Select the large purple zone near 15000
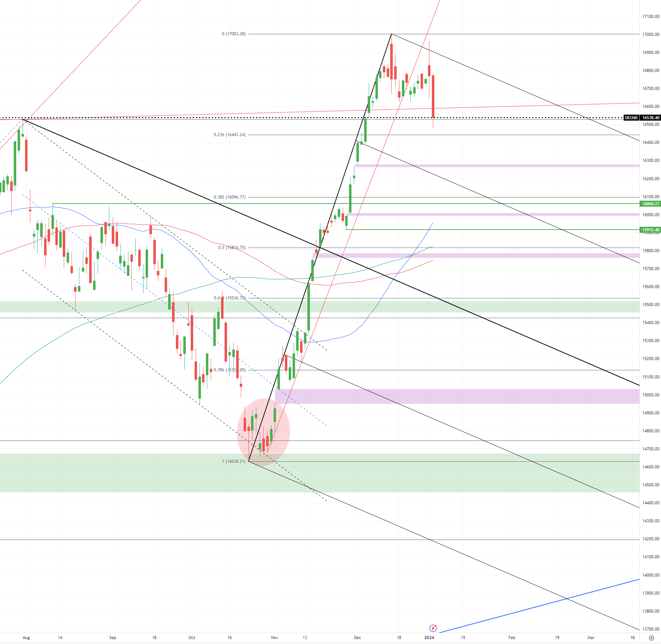 tap(457, 396)
